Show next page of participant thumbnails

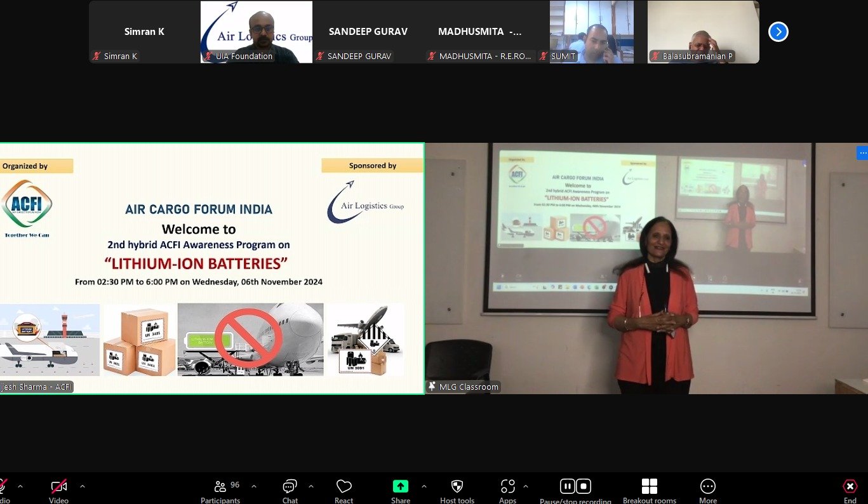click(778, 32)
